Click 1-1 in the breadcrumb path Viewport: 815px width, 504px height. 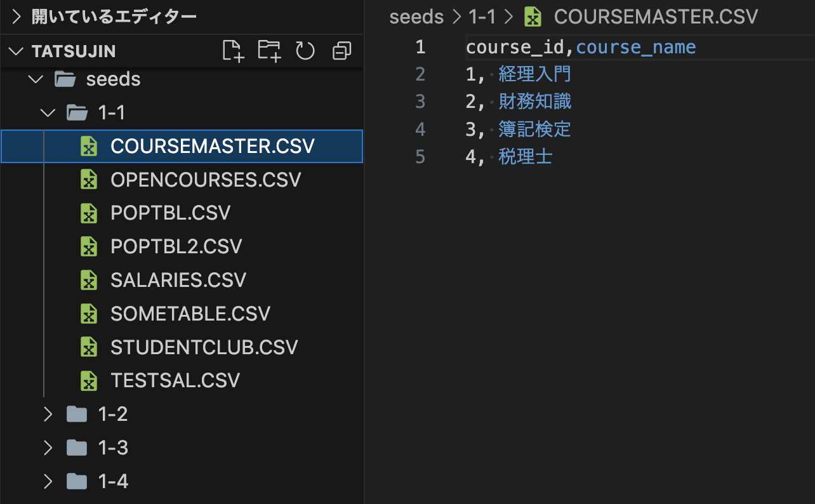pyautogui.click(x=482, y=17)
